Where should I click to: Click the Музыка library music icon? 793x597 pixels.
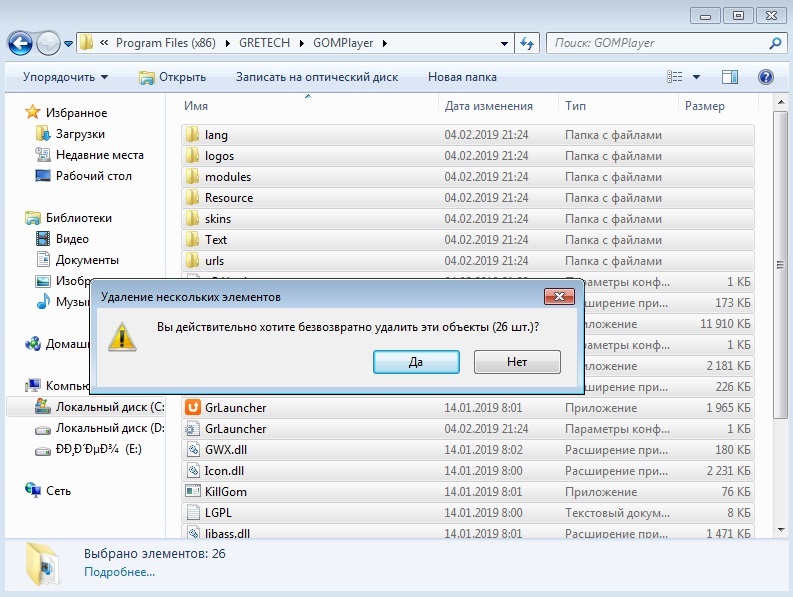click(x=43, y=302)
